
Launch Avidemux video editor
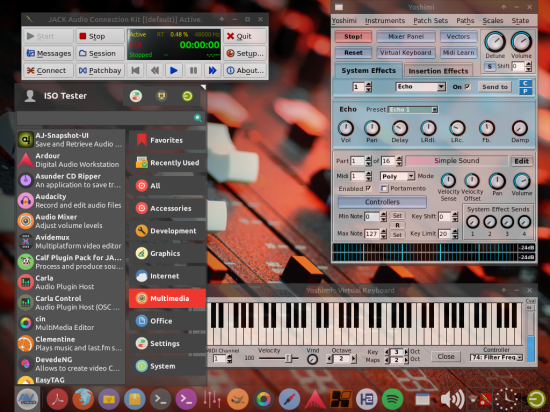coord(71,242)
